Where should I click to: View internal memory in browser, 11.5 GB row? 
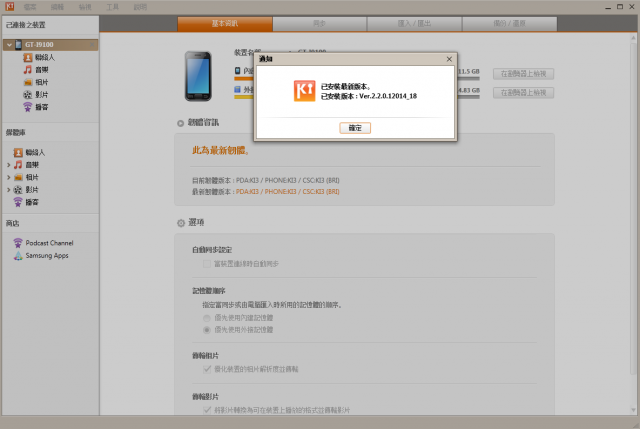click(523, 74)
